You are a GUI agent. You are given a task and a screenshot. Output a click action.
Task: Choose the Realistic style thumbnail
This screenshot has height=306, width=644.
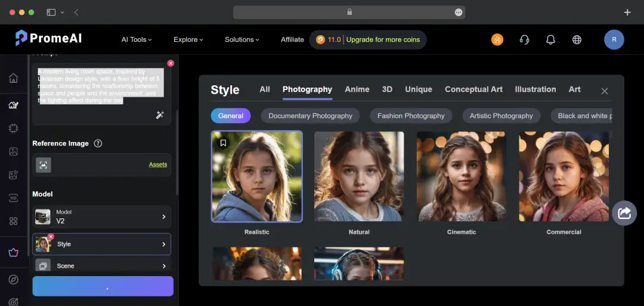click(x=256, y=177)
